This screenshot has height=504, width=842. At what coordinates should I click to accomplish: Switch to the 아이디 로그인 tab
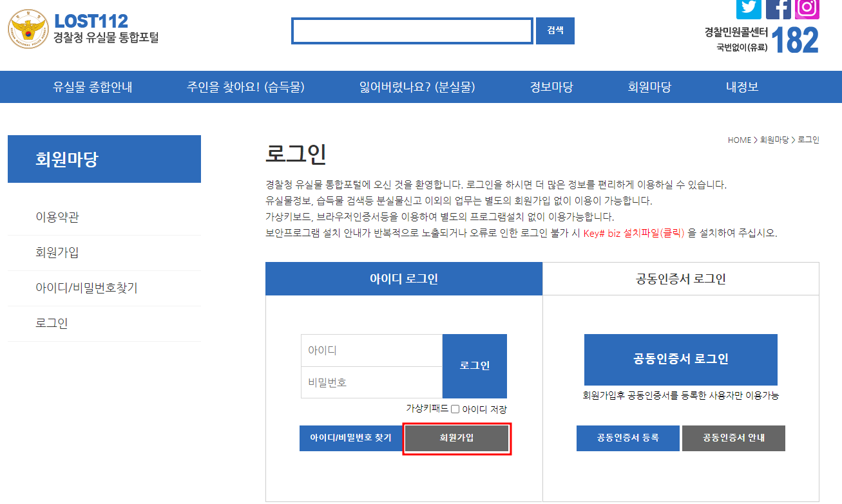404,279
